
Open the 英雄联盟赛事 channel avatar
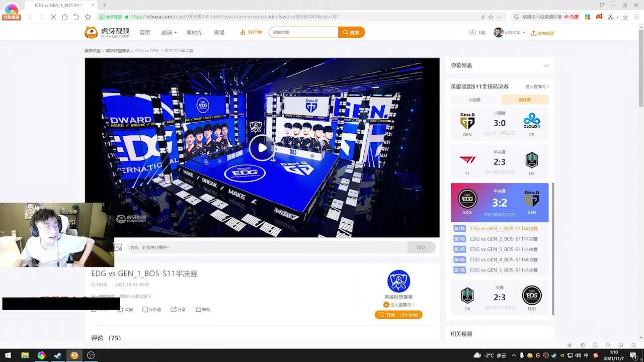pyautogui.click(x=398, y=281)
